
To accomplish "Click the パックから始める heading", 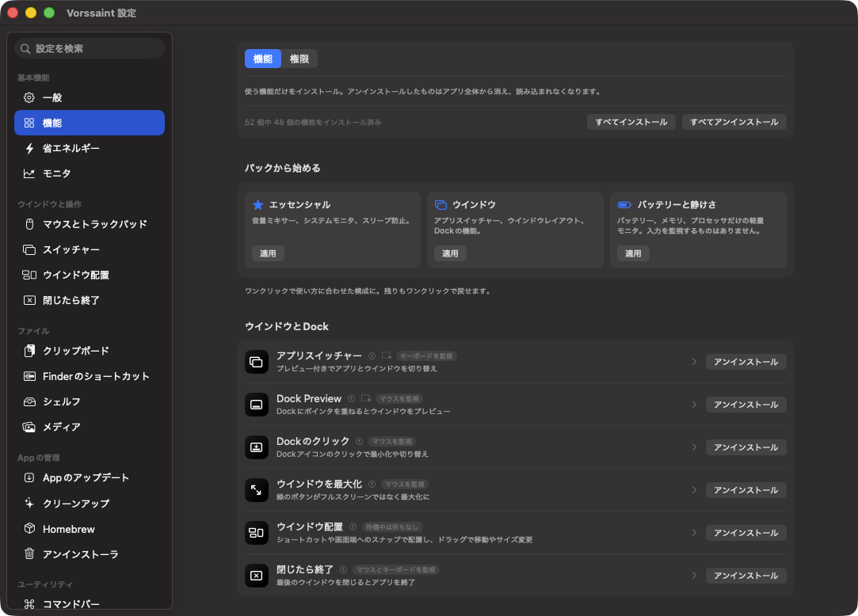I will click(x=282, y=168).
